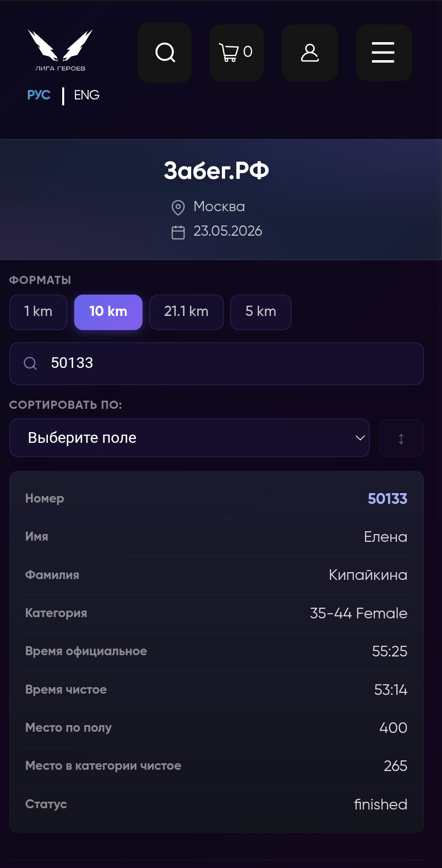Open the site search icon in header

165,52
